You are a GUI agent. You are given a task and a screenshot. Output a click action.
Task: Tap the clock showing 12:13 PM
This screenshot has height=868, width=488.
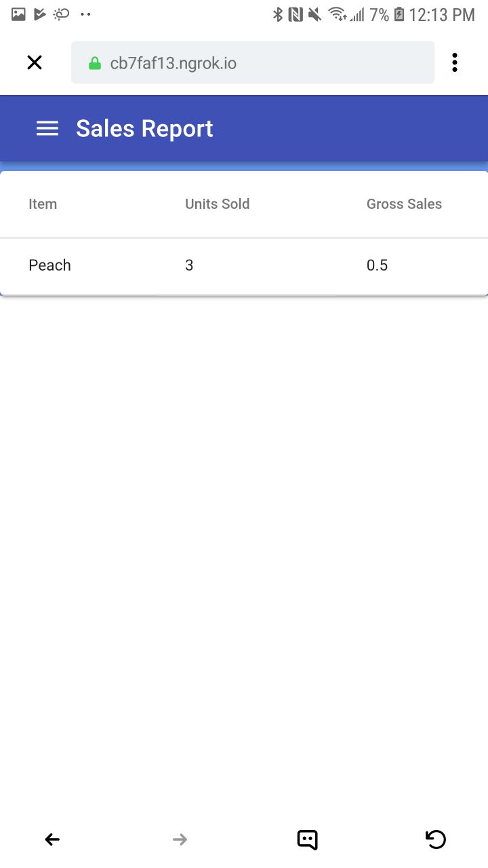(x=442, y=14)
